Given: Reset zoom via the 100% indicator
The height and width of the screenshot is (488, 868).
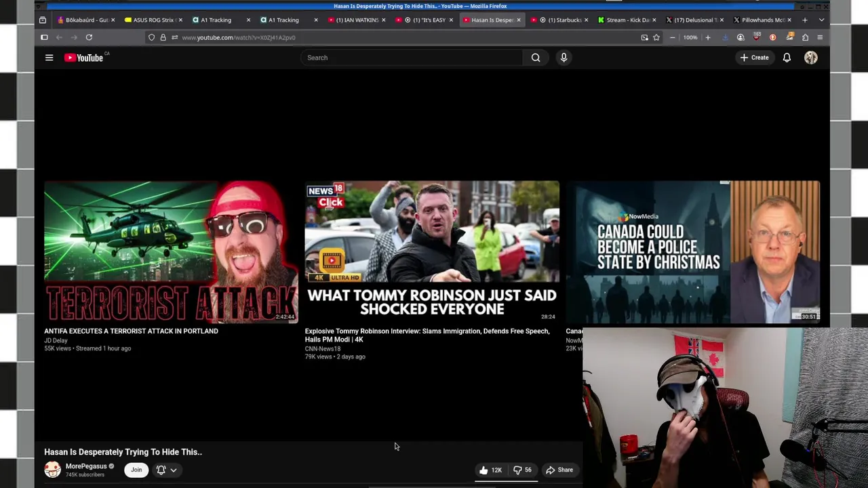Looking at the screenshot, I should (690, 37).
